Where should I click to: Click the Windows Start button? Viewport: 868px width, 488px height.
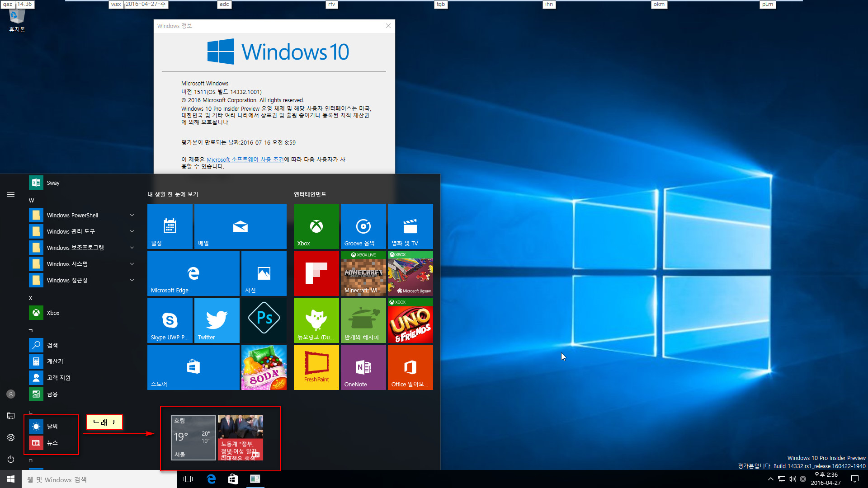click(11, 479)
